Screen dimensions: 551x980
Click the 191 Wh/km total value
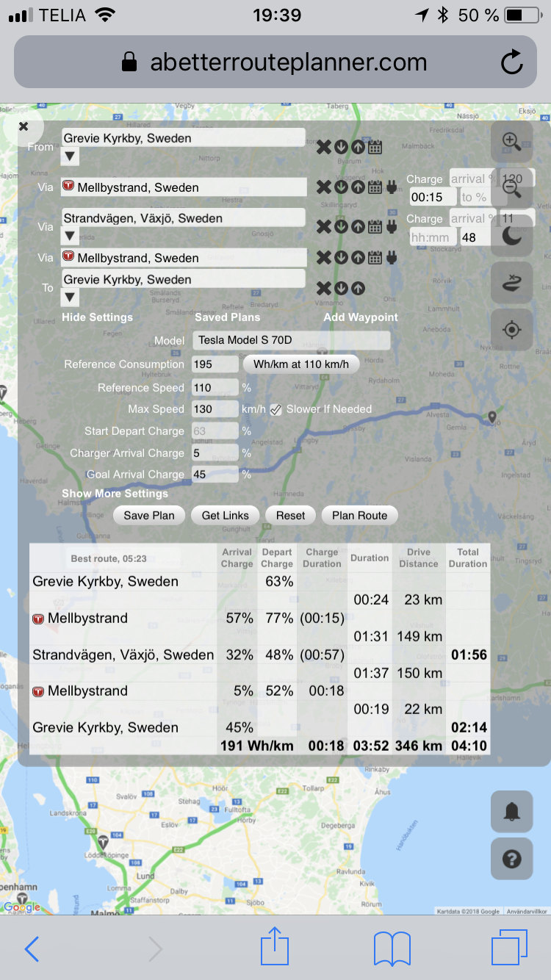point(257,746)
